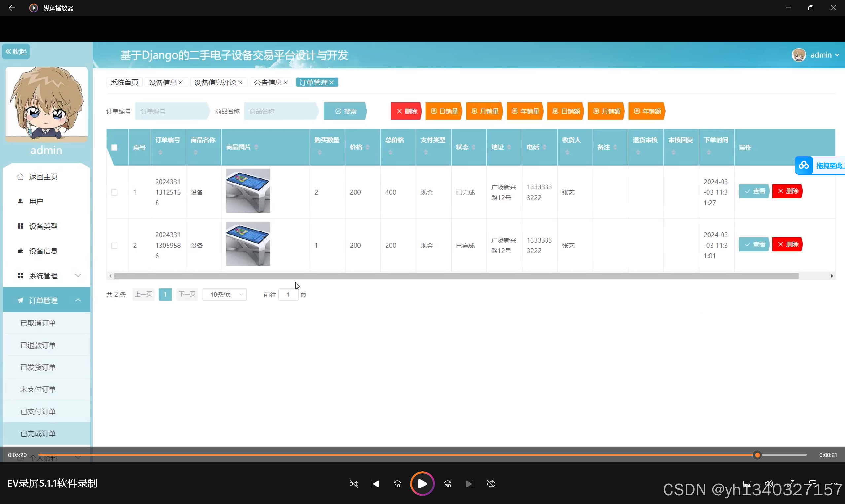Tick the checkbox for order row 2
Image resolution: width=845 pixels, height=504 pixels.
(114, 246)
